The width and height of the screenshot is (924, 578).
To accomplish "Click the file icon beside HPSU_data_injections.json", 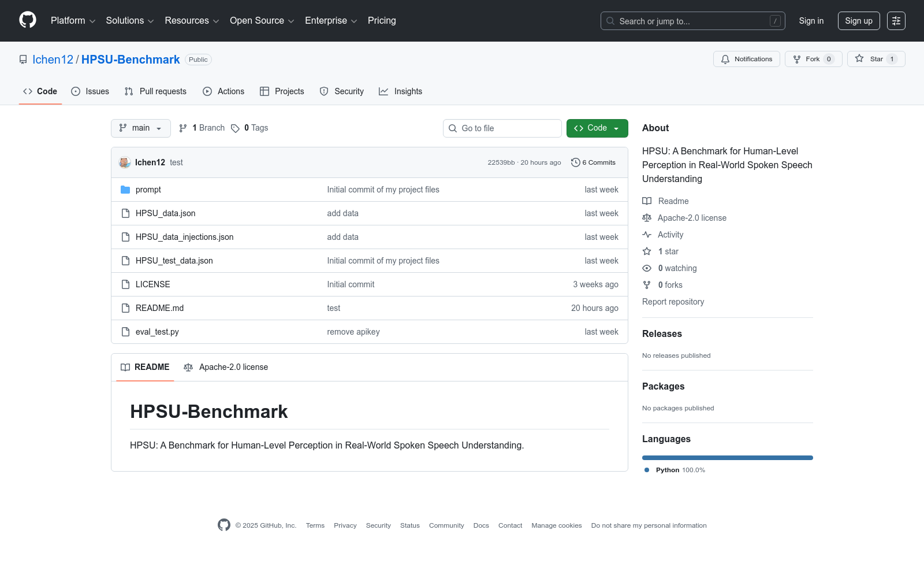I will [125, 237].
